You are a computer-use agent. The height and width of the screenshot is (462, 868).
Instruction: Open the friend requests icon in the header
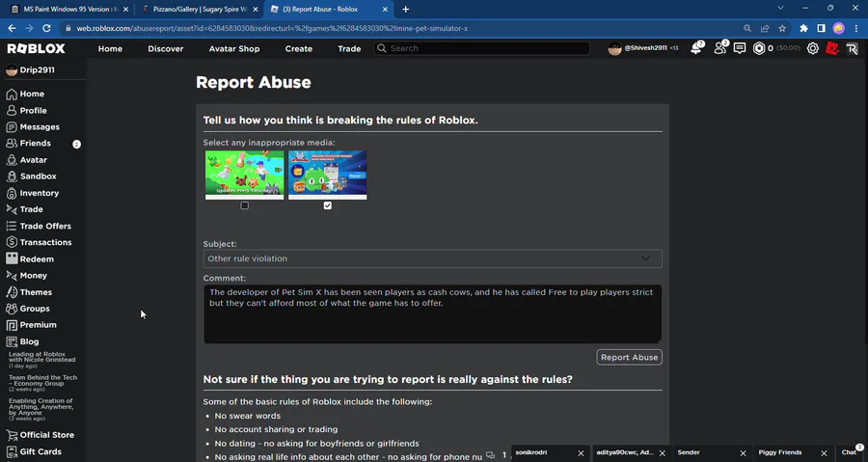click(719, 48)
